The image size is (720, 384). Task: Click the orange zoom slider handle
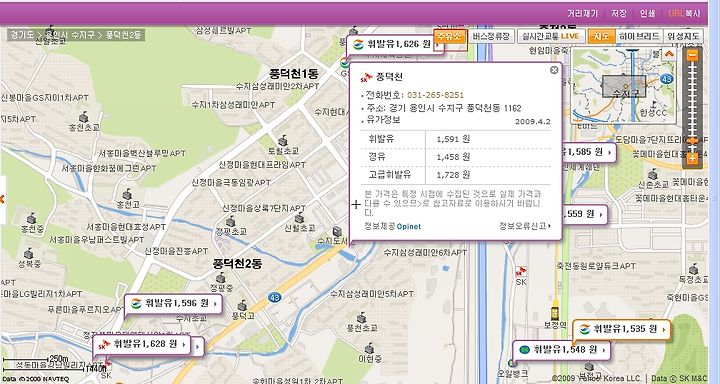pos(692,141)
